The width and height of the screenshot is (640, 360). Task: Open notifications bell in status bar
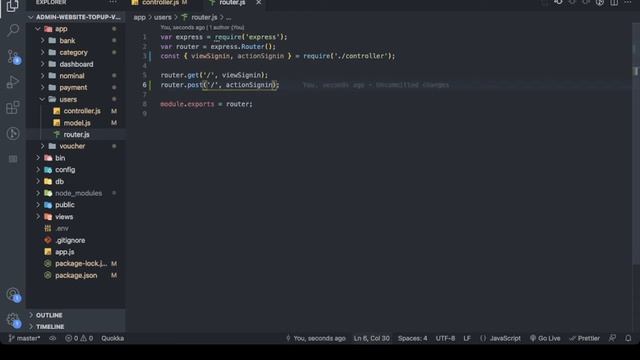628,338
